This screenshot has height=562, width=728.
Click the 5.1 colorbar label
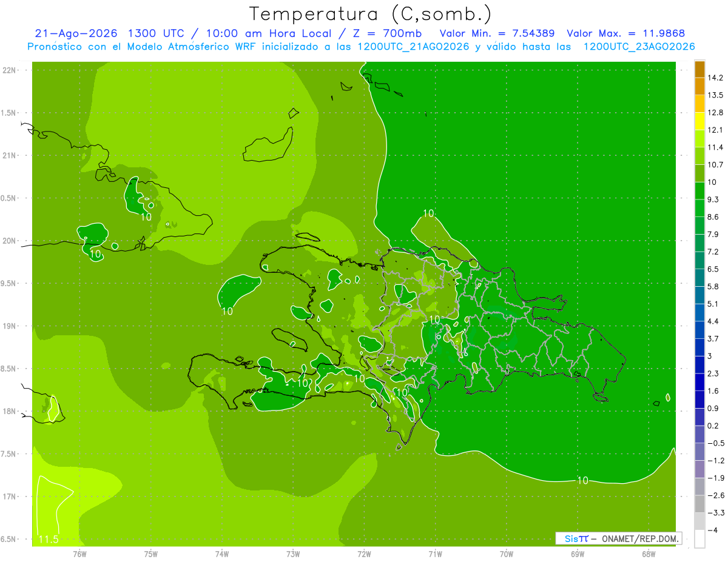tap(713, 304)
